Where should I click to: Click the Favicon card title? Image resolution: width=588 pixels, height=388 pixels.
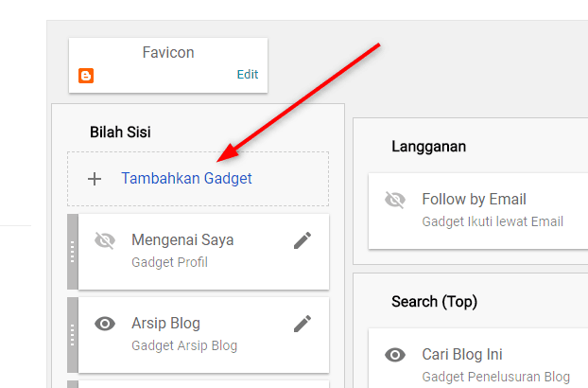point(168,53)
